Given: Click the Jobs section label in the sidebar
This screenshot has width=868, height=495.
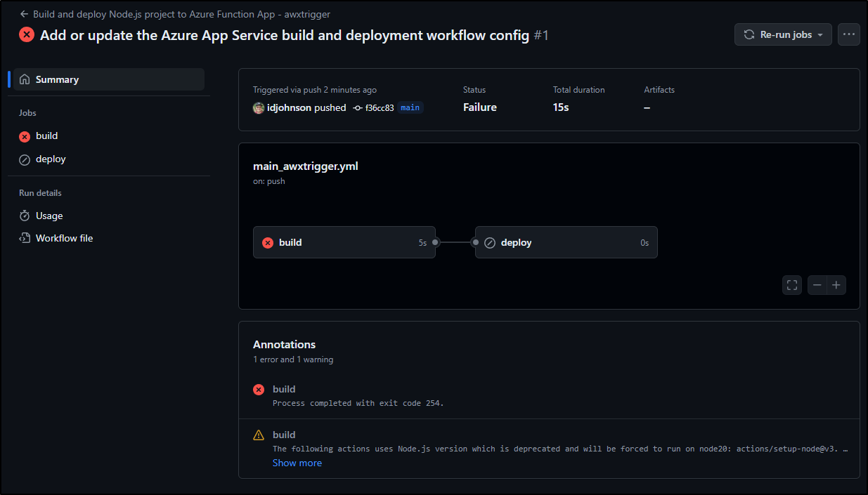Looking at the screenshot, I should coord(27,113).
